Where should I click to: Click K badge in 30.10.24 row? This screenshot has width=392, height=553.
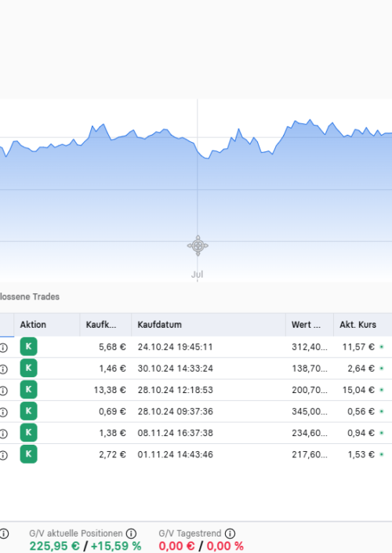[x=28, y=368]
